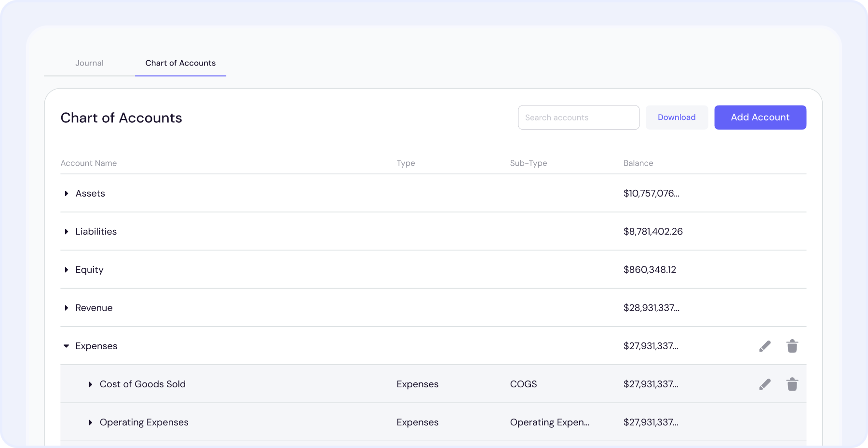Expand the Revenue account group

coord(66,307)
